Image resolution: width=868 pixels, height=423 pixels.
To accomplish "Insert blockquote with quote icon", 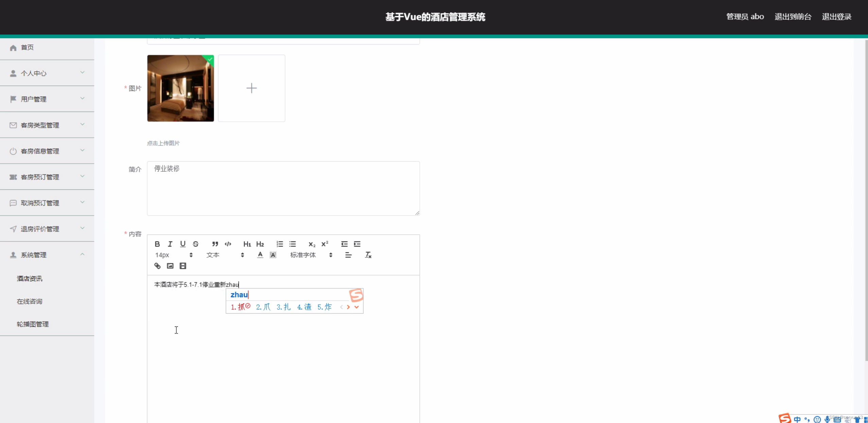I will pyautogui.click(x=215, y=244).
